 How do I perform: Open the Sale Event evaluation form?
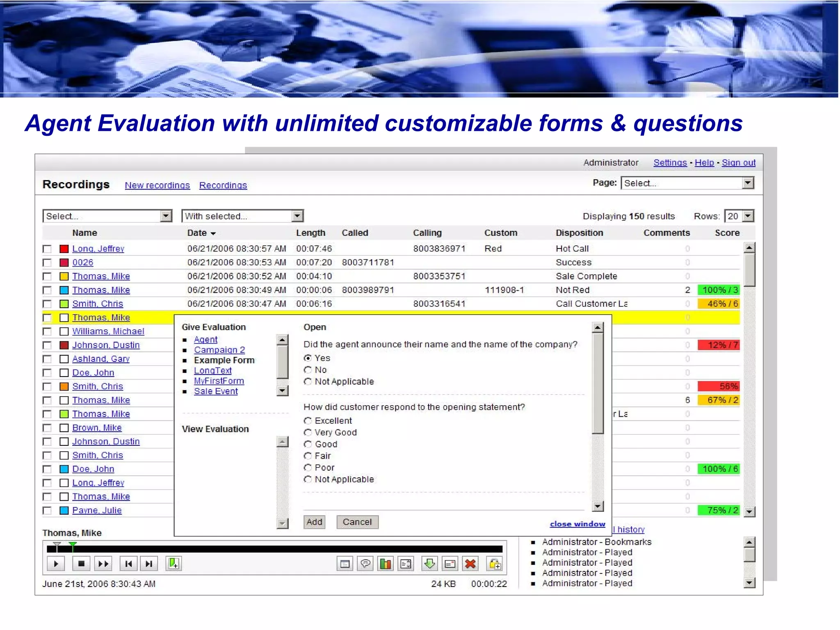216,391
